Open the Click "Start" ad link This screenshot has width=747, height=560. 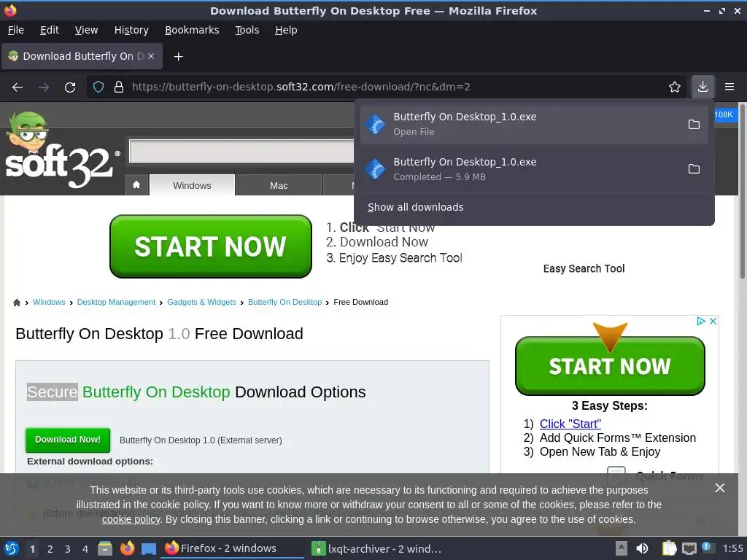coord(570,424)
